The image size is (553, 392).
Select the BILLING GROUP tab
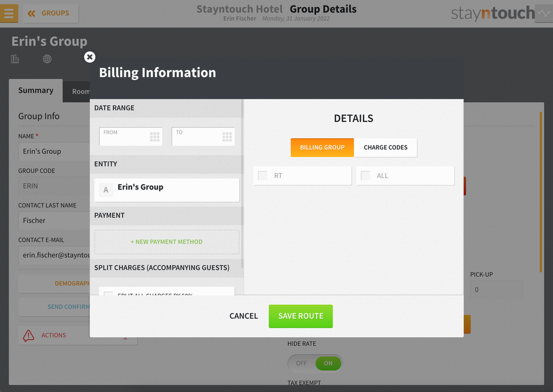(322, 147)
